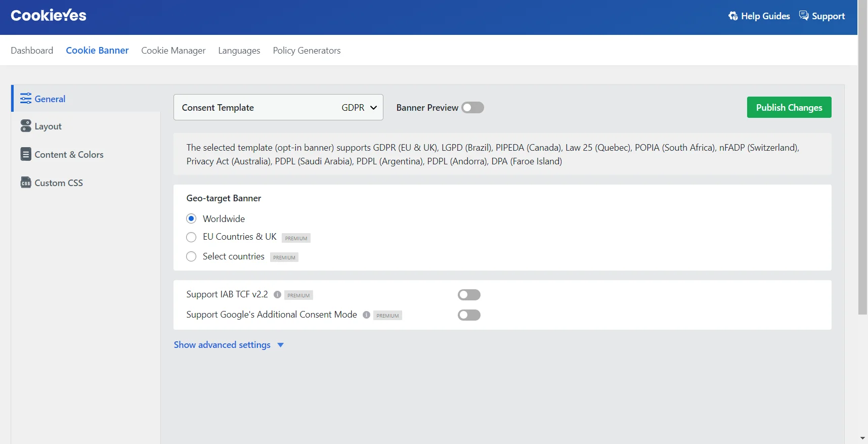Click the Custom CSS file icon
Screen dimensions: 868x444
25,183
